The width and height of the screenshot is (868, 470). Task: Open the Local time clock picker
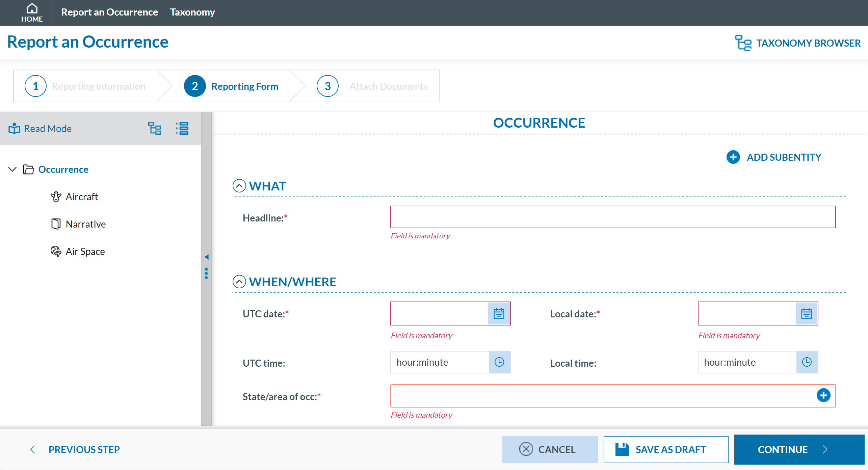point(807,362)
